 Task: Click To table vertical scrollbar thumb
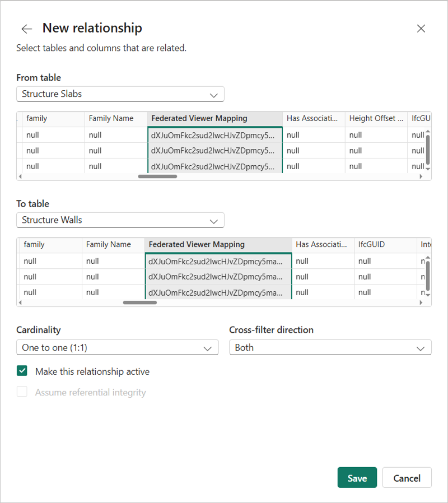pyautogui.click(x=428, y=275)
